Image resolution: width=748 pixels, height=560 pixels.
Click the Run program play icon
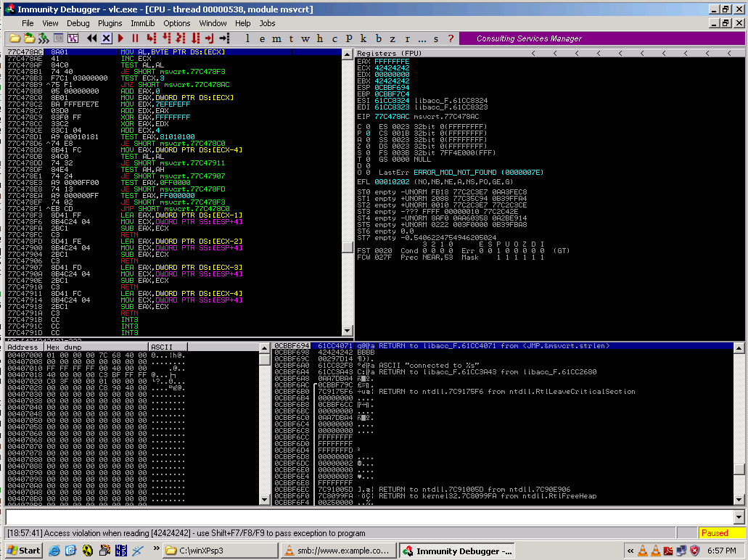pyautogui.click(x=120, y=38)
